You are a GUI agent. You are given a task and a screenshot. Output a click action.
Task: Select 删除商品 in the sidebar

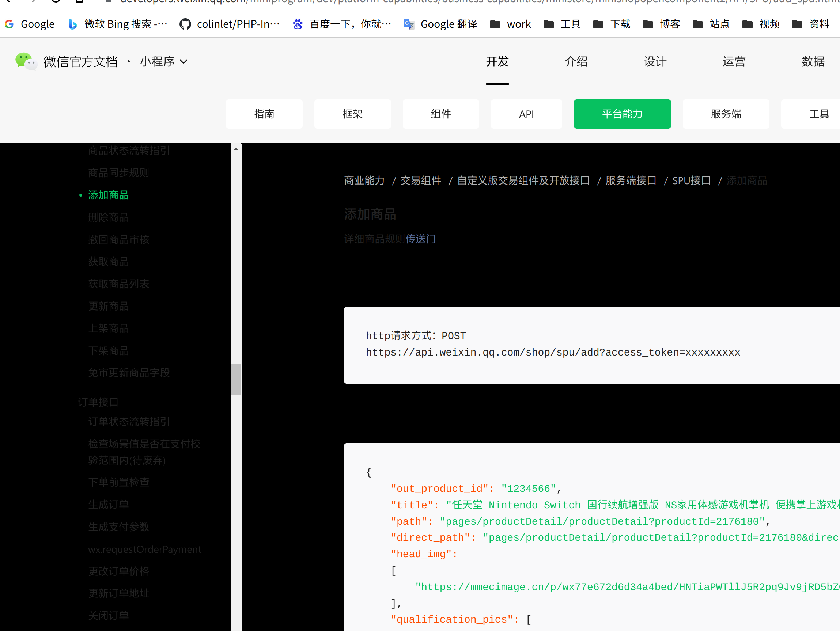tap(108, 217)
